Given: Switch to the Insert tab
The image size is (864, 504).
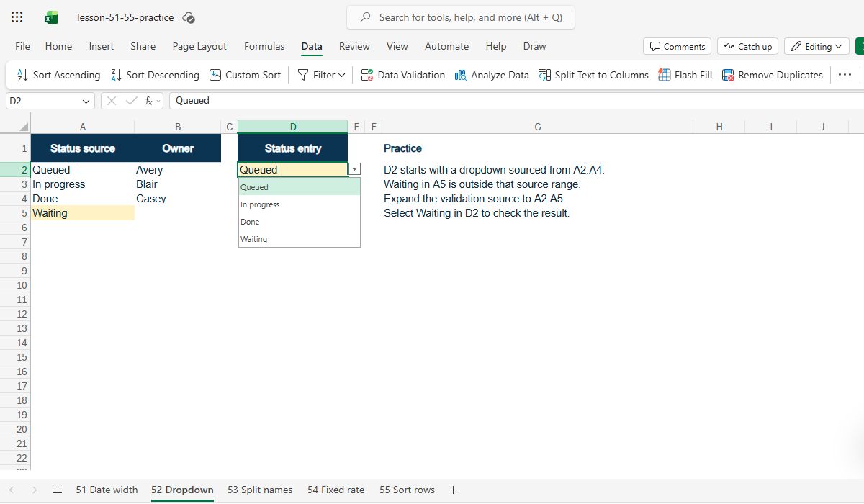Looking at the screenshot, I should [101, 46].
